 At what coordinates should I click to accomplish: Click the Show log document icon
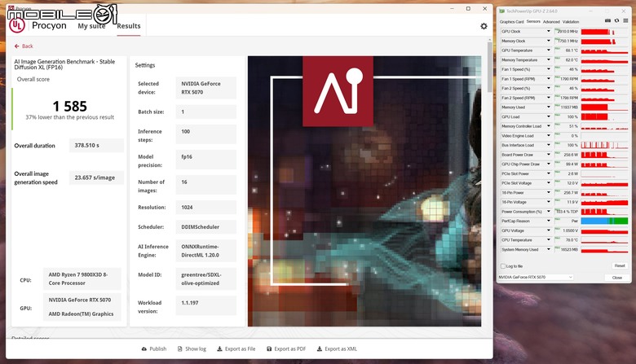[179, 349]
